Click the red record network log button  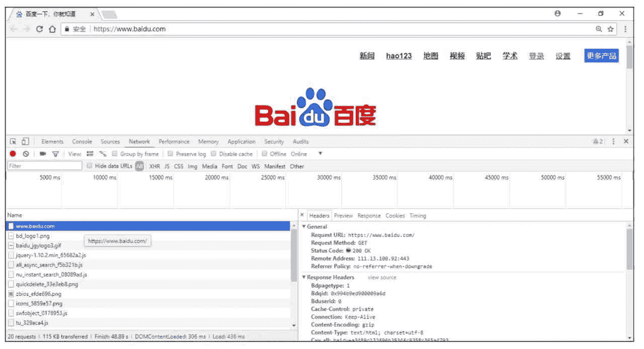click(x=13, y=154)
